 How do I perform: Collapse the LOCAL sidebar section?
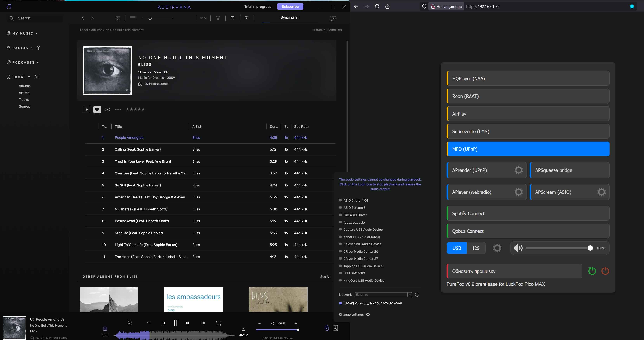tap(29, 77)
